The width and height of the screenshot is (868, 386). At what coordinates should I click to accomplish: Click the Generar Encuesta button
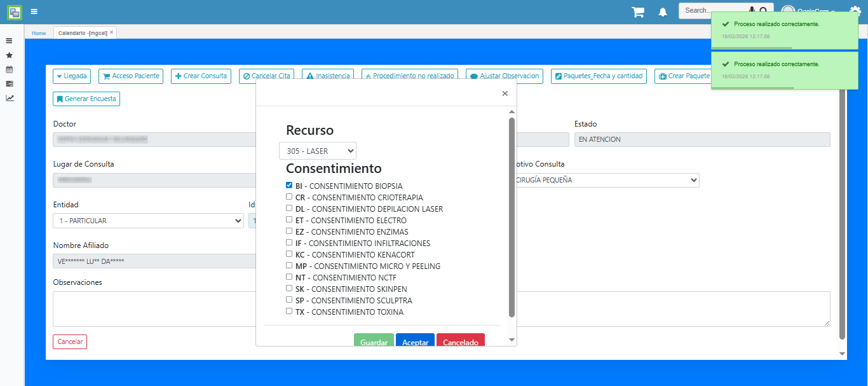(x=86, y=99)
